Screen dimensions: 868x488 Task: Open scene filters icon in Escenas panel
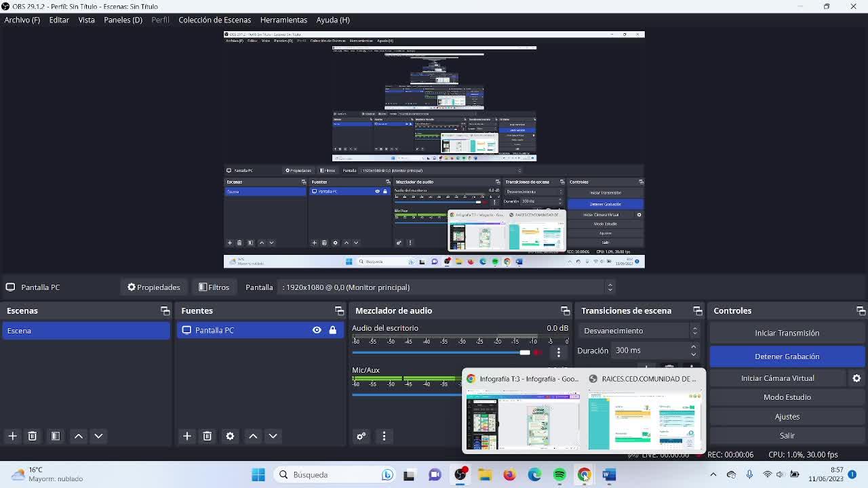56,436
